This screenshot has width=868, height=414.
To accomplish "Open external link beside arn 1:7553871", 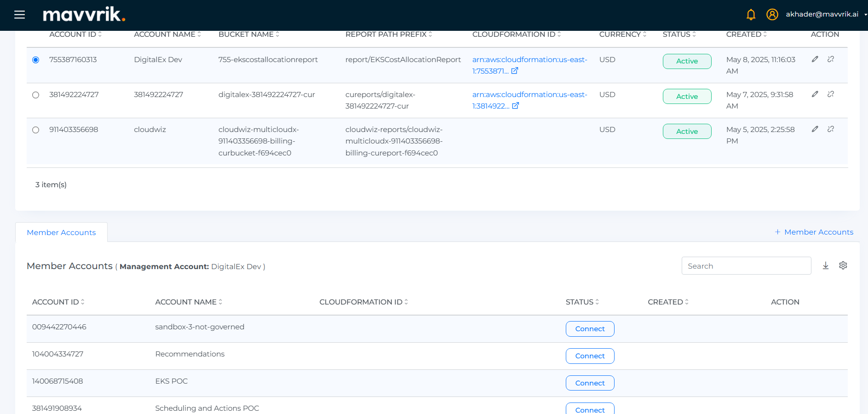I will [x=515, y=71].
